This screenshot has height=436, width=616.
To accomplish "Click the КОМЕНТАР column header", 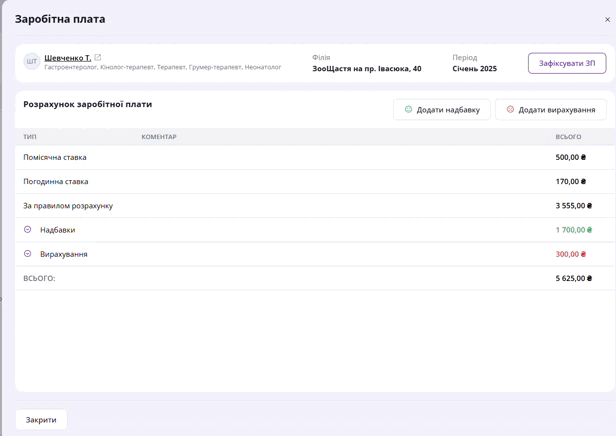I will pyautogui.click(x=159, y=137).
